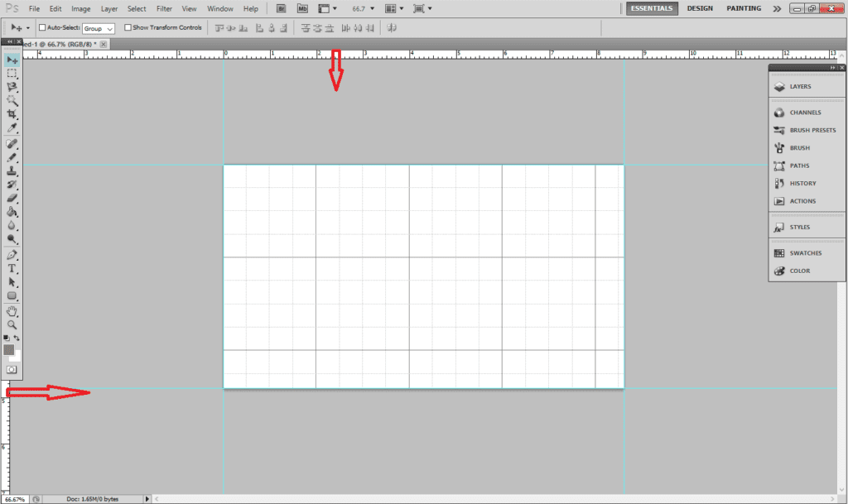This screenshot has width=848, height=504.
Task: Enable the Auto-Select checkbox
Action: (x=42, y=27)
